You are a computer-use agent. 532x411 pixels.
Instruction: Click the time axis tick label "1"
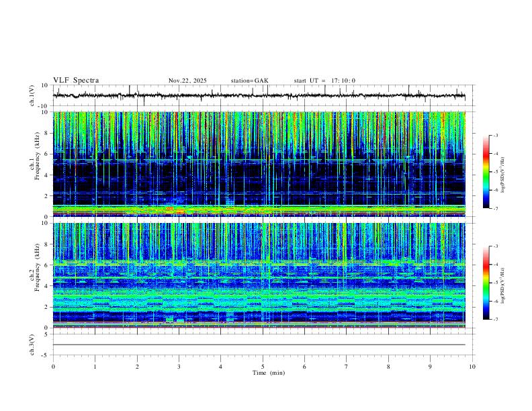pos(95,367)
